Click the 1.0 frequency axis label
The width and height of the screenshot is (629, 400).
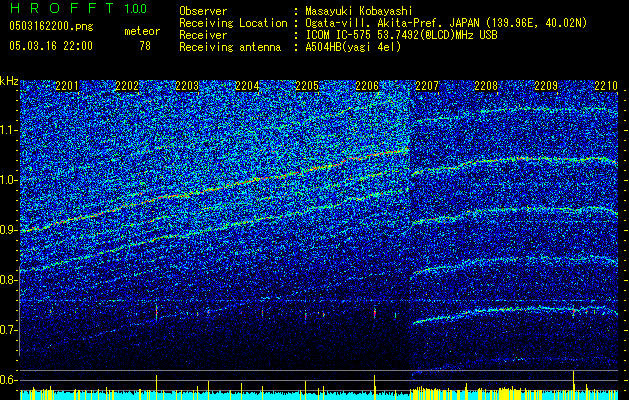coord(9,180)
